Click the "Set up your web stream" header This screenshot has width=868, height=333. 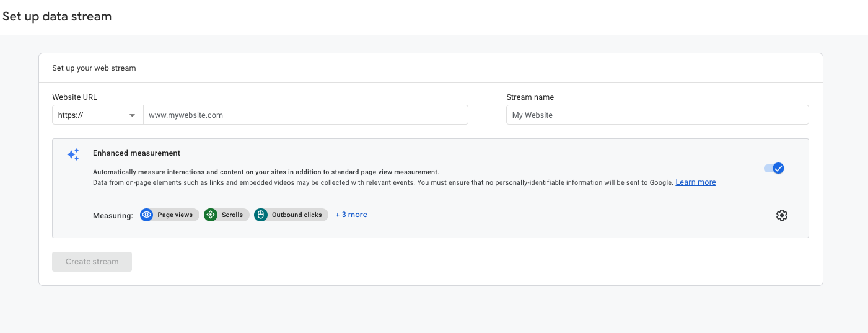[x=94, y=68]
